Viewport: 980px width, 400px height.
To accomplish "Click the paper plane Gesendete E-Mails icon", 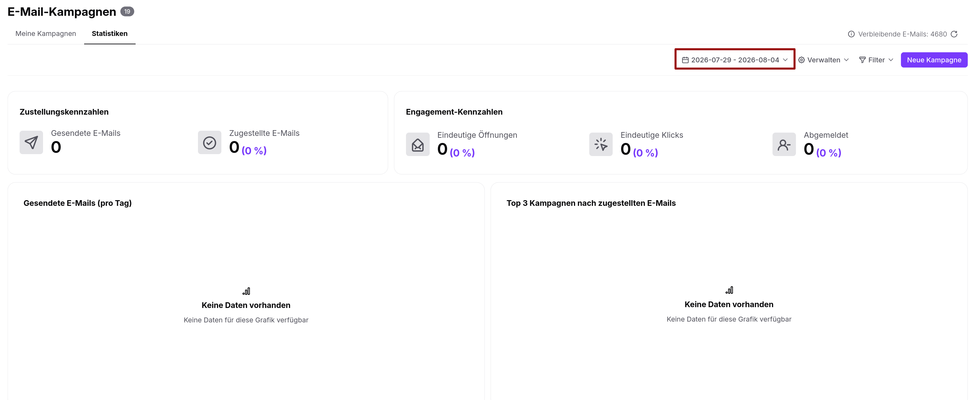I will 31,143.
